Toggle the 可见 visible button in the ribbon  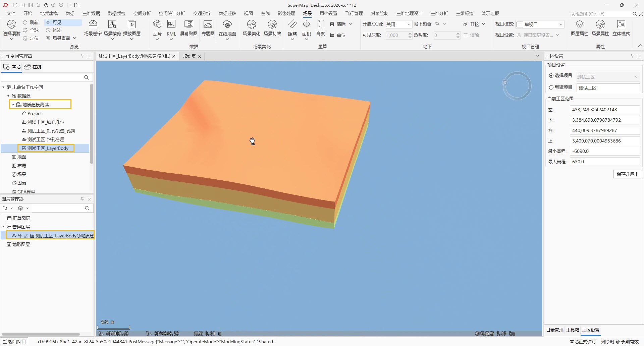[x=63, y=22]
